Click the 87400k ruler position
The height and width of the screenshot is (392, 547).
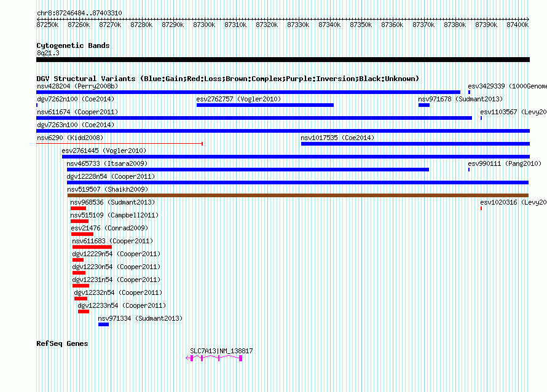(x=517, y=25)
